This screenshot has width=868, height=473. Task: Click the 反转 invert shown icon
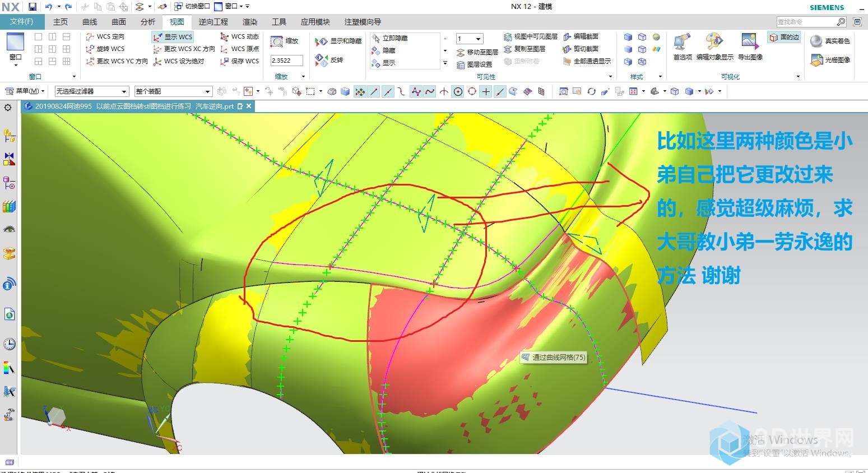pyautogui.click(x=321, y=59)
